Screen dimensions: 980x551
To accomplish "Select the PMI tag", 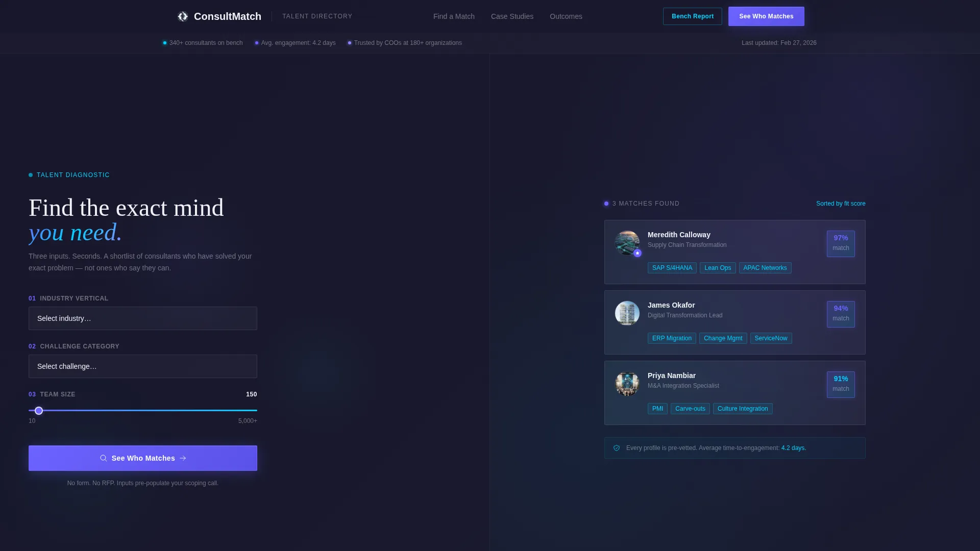I will (x=657, y=409).
